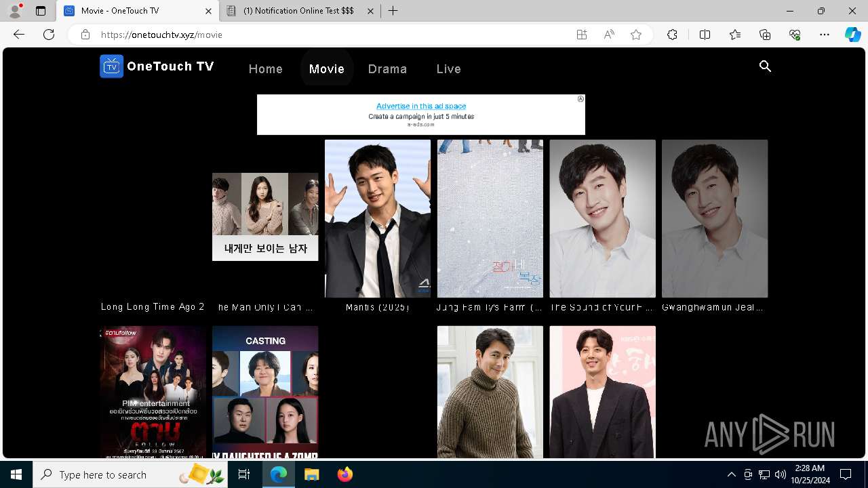Image resolution: width=868 pixels, height=488 pixels.
Task: Open the taskbar clock and date
Action: (x=810, y=474)
